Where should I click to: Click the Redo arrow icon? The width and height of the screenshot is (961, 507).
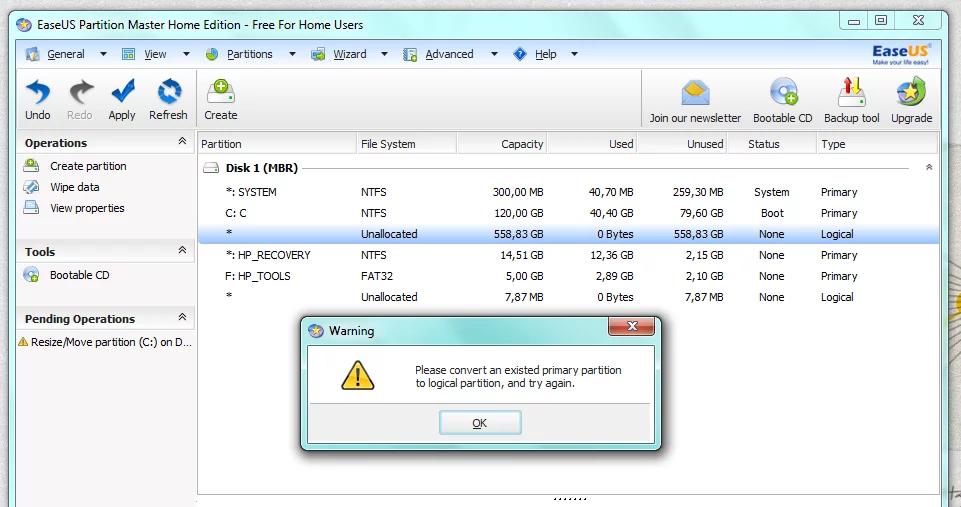click(x=80, y=92)
